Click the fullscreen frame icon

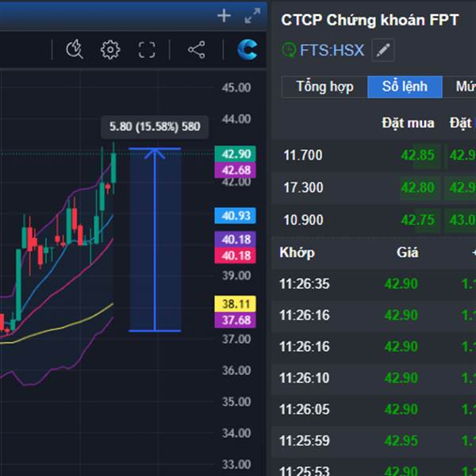coord(147,49)
